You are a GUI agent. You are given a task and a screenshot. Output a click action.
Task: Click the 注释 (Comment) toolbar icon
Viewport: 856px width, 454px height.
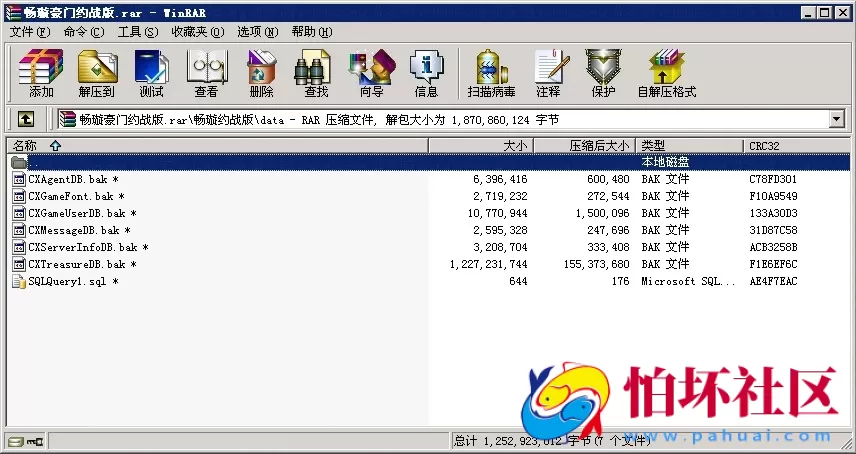550,67
